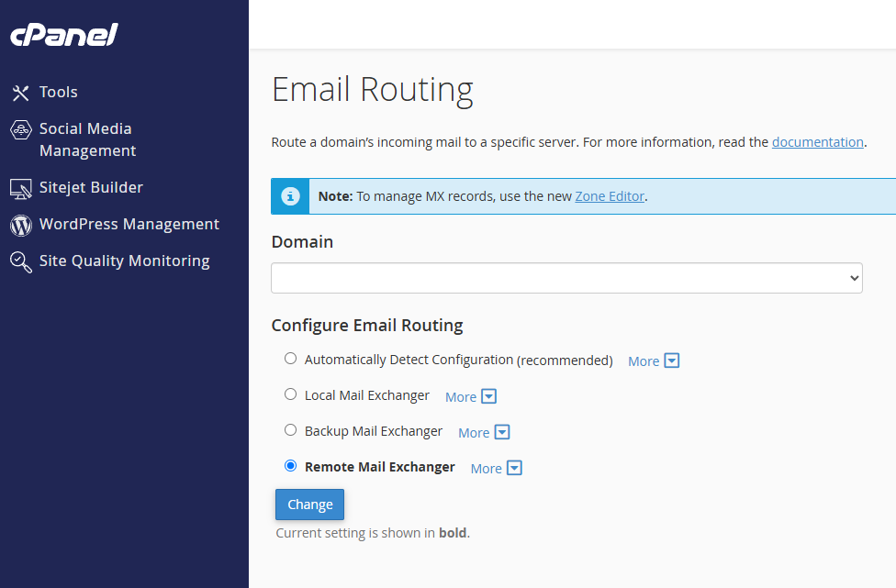896x588 pixels.
Task: Choose Local Mail Exchanger routing
Action: pos(290,394)
